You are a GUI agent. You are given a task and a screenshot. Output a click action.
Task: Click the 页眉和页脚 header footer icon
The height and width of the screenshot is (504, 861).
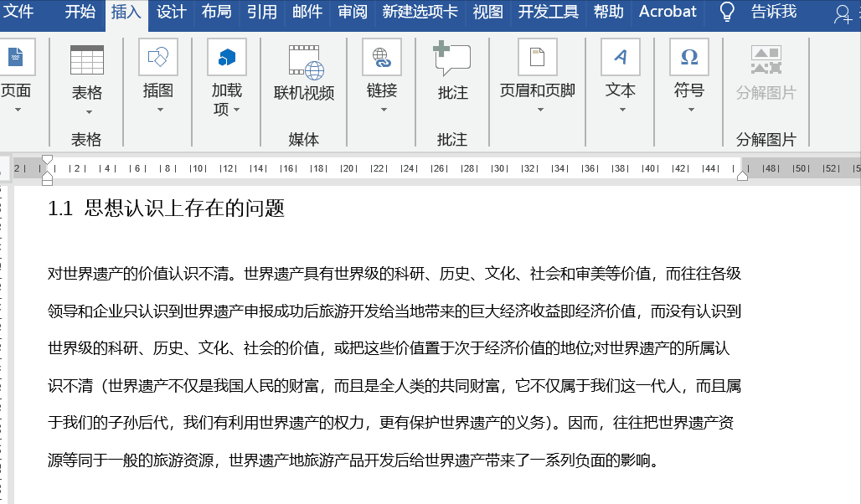pos(538,57)
